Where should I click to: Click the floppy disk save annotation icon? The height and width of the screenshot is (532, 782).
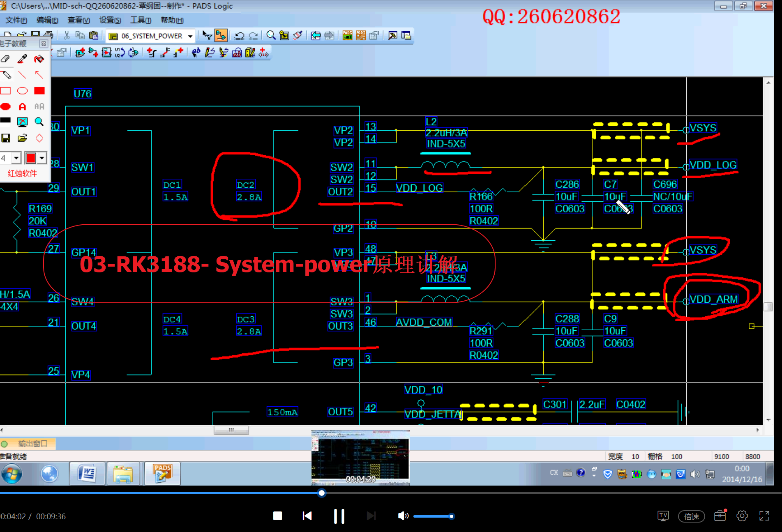tap(6, 138)
